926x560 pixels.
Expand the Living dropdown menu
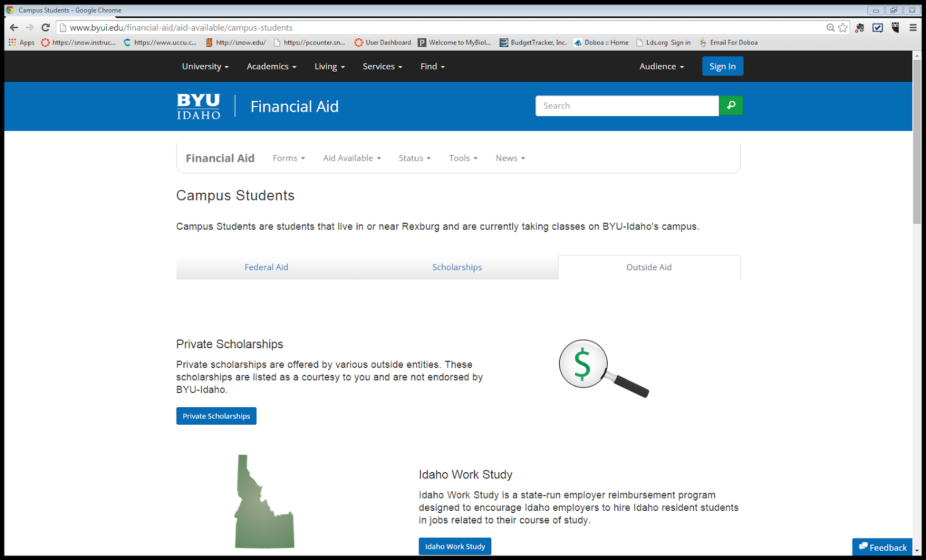tap(329, 67)
